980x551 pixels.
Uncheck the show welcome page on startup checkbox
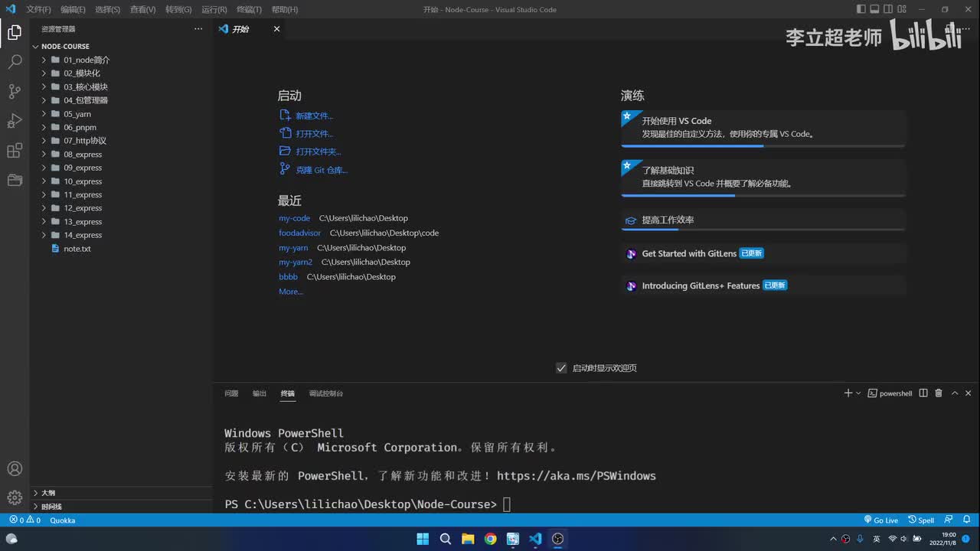coord(561,368)
